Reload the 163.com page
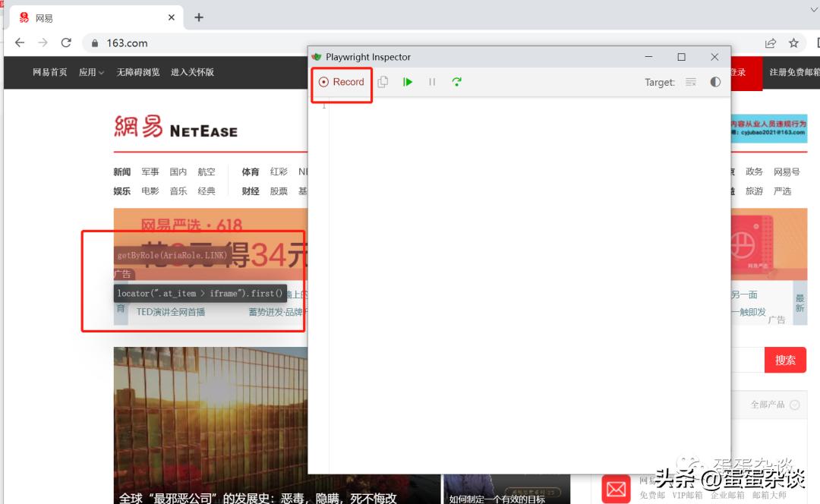 (66, 43)
